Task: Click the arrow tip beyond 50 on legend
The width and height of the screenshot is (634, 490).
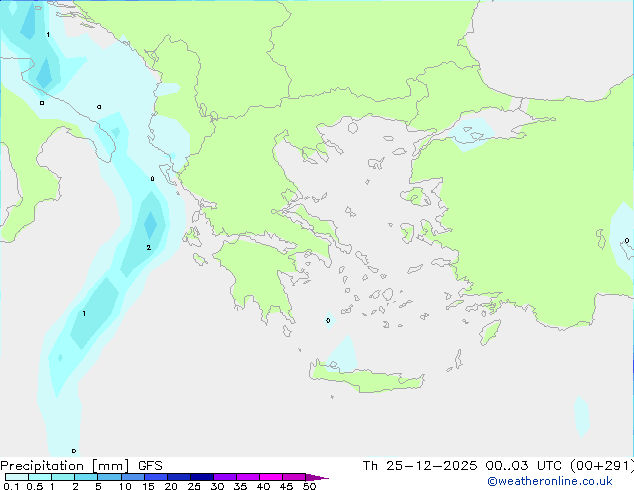Action: tap(317, 477)
